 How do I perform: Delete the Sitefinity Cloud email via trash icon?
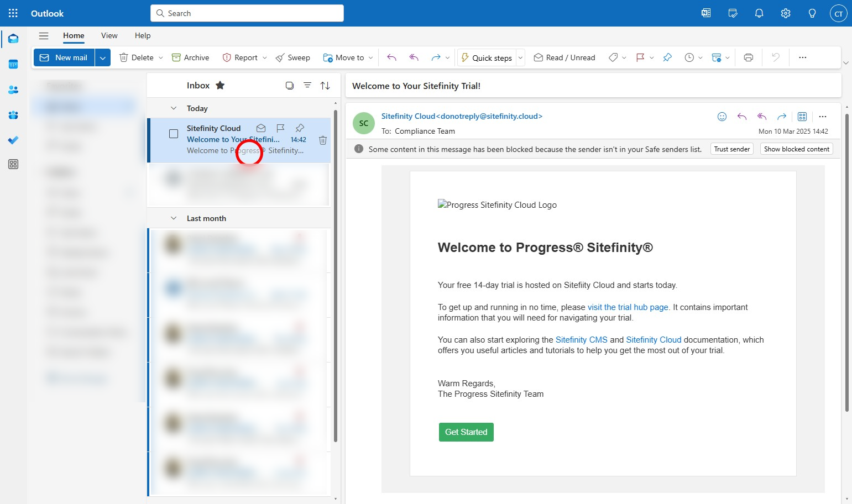(x=323, y=140)
